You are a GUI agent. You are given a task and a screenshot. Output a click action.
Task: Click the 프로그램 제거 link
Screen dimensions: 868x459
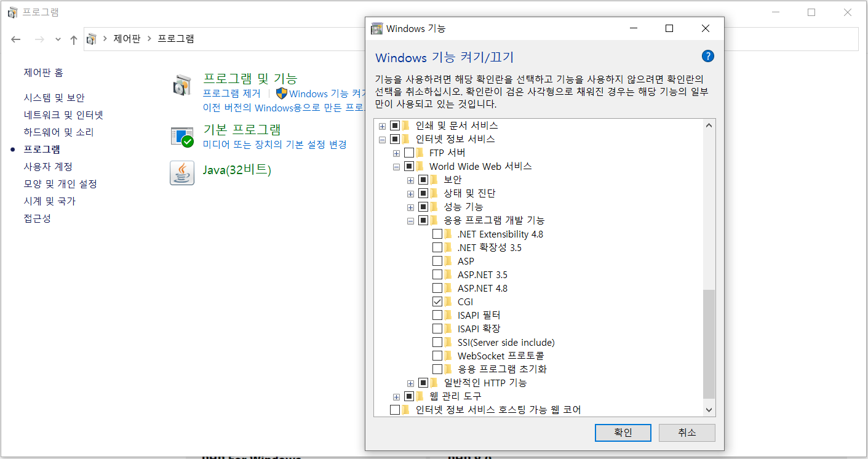(232, 94)
